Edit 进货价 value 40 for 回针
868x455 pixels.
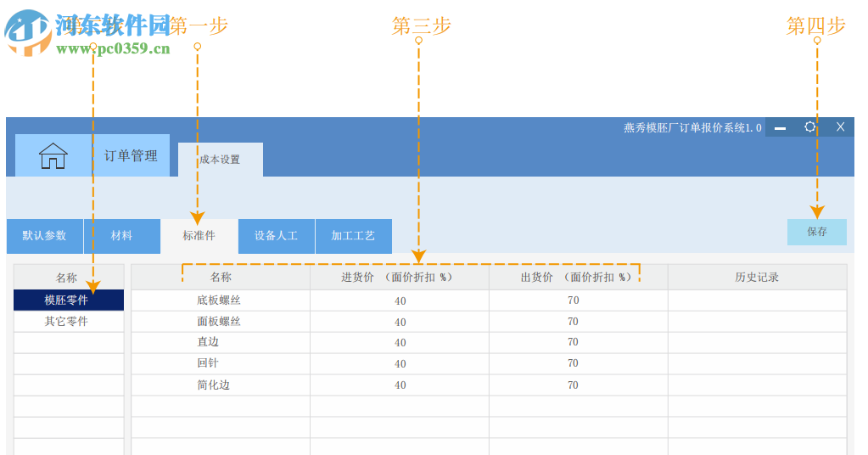tap(399, 363)
